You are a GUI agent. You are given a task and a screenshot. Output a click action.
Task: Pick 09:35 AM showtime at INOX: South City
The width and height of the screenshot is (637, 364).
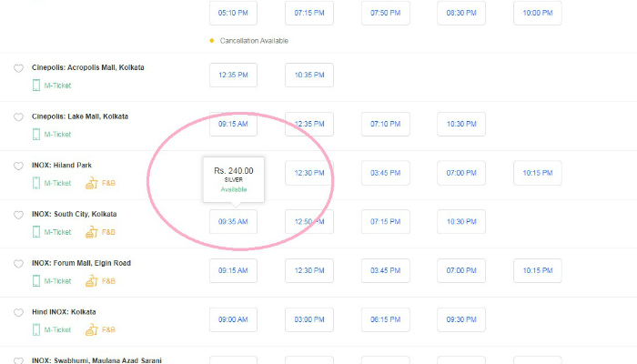(233, 221)
